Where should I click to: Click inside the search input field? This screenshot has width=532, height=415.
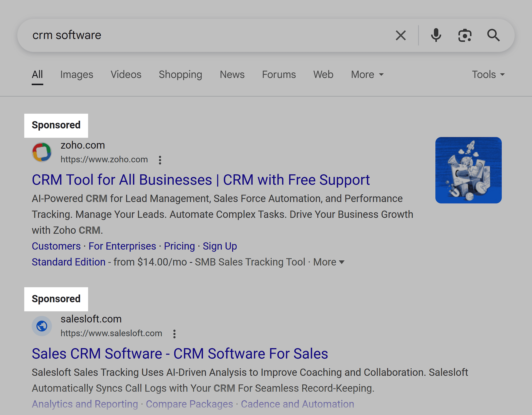click(x=170, y=35)
